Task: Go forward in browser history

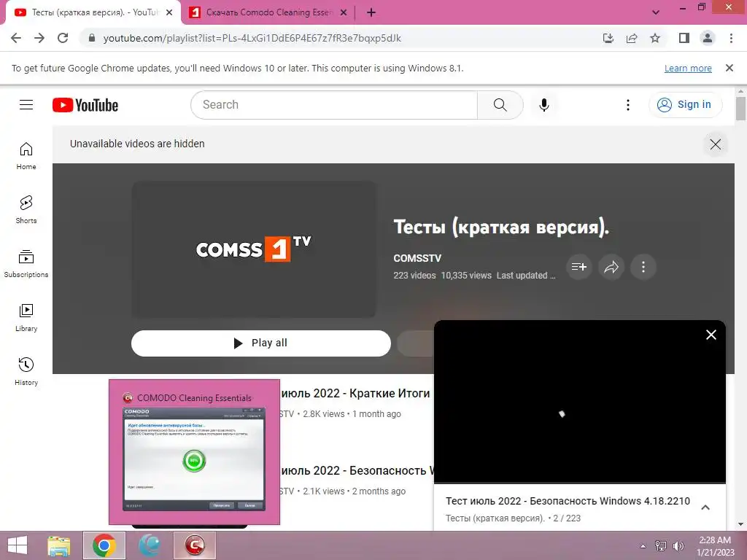Action: tap(39, 38)
